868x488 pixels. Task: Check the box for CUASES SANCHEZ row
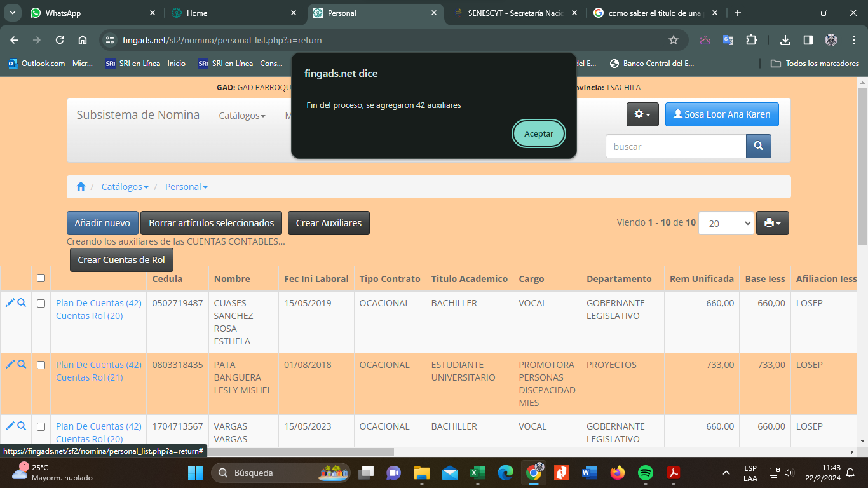pos(41,304)
